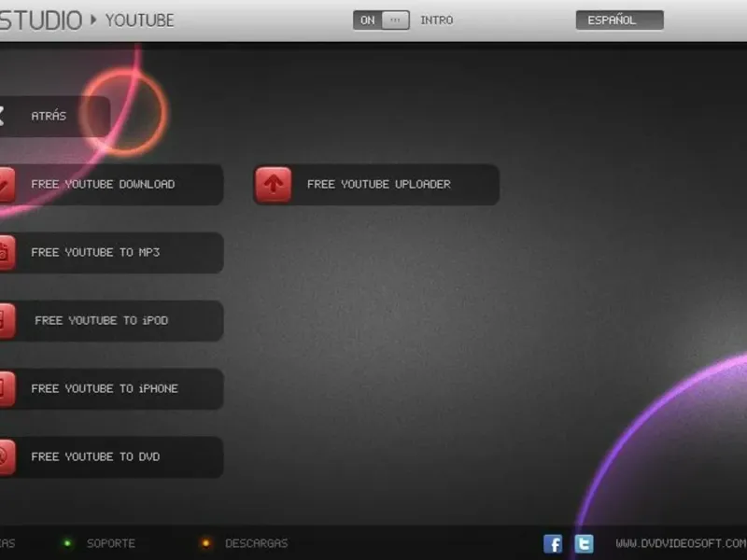
Task: Launch Free YouTube Download
Action: point(111,184)
